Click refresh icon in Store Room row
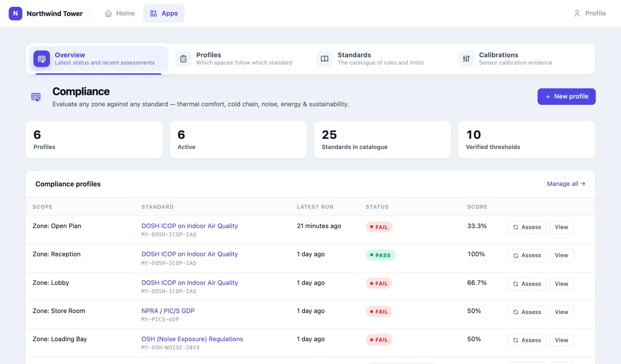This screenshot has height=364, width=621. click(516, 312)
